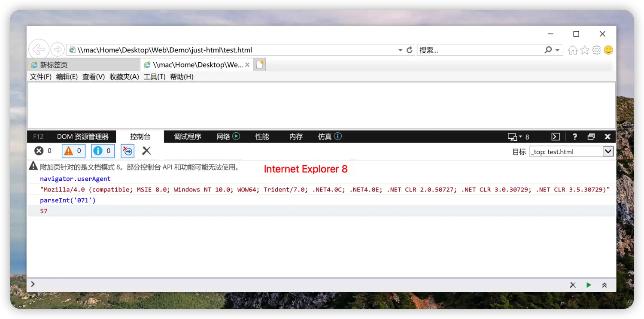Close the test.html browser tab
Screen dimensions: 644x319
coord(247,65)
